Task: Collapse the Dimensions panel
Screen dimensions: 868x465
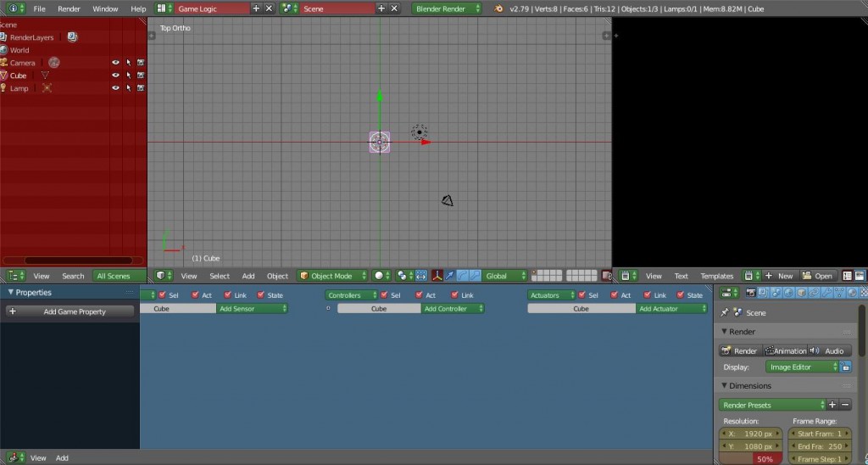Action: pos(724,386)
